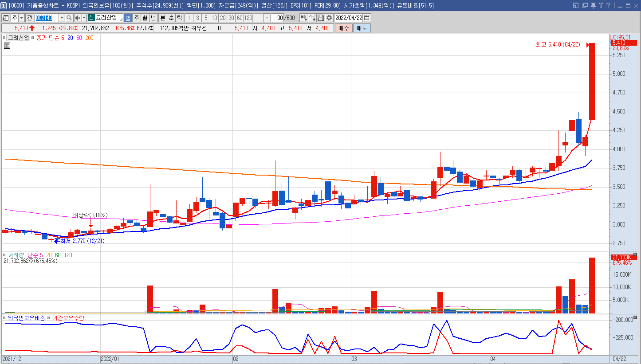This screenshot has width=641, height=364.
Task: Click the 배당락(0.00%) marker label
Action: point(90,215)
